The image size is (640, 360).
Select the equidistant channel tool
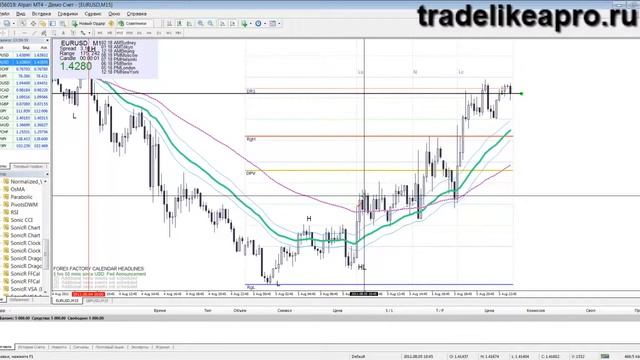pyautogui.click(x=43, y=33)
